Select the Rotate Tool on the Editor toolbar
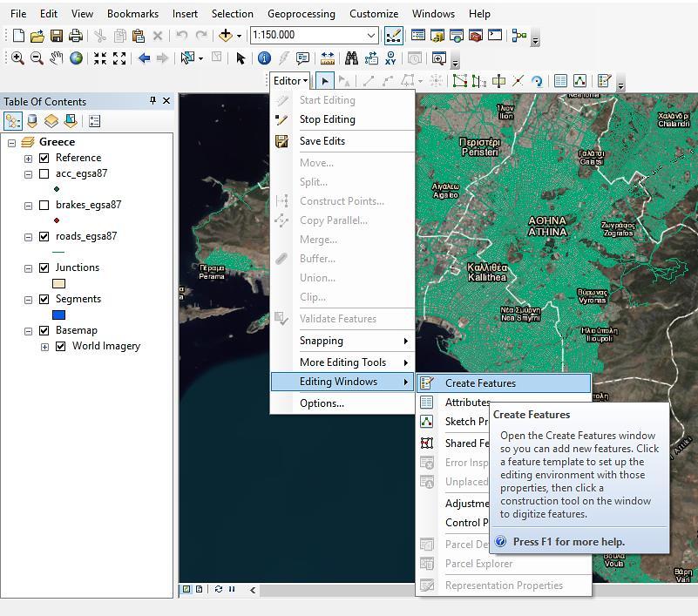 (538, 81)
